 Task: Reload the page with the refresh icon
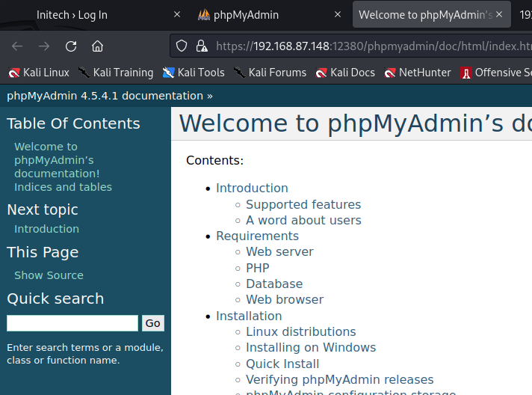pyautogui.click(x=71, y=46)
